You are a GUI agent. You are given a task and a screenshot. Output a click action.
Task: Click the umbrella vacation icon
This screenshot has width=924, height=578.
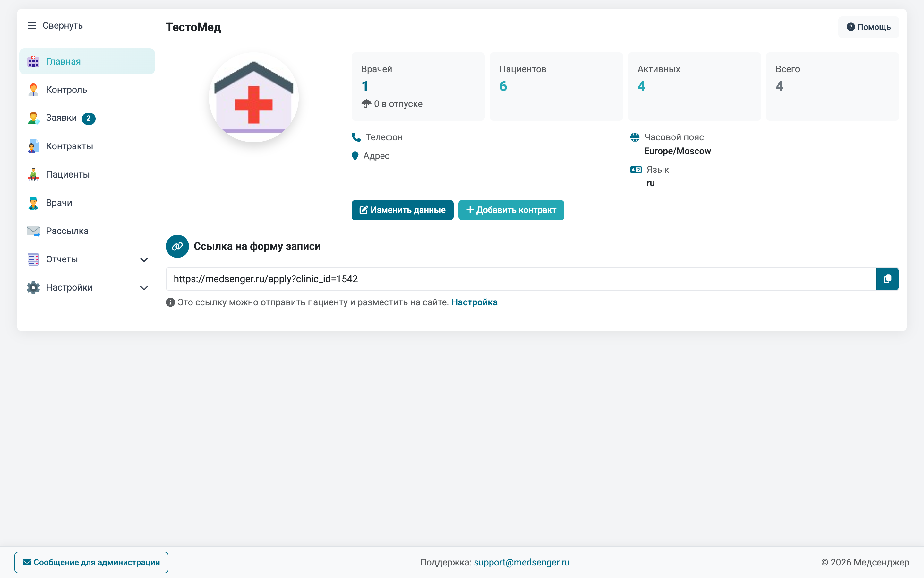point(366,104)
